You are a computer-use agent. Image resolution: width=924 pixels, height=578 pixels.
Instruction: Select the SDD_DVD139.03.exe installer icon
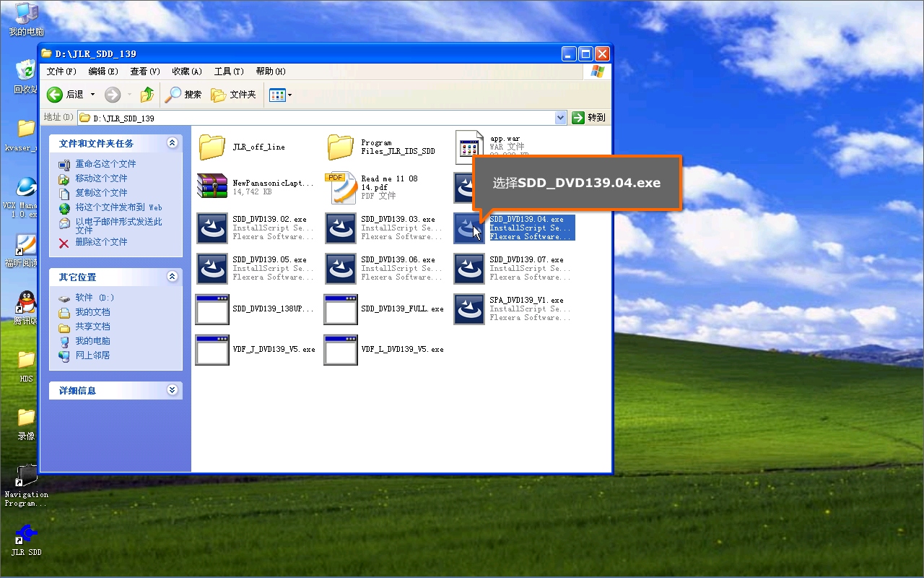coord(341,228)
